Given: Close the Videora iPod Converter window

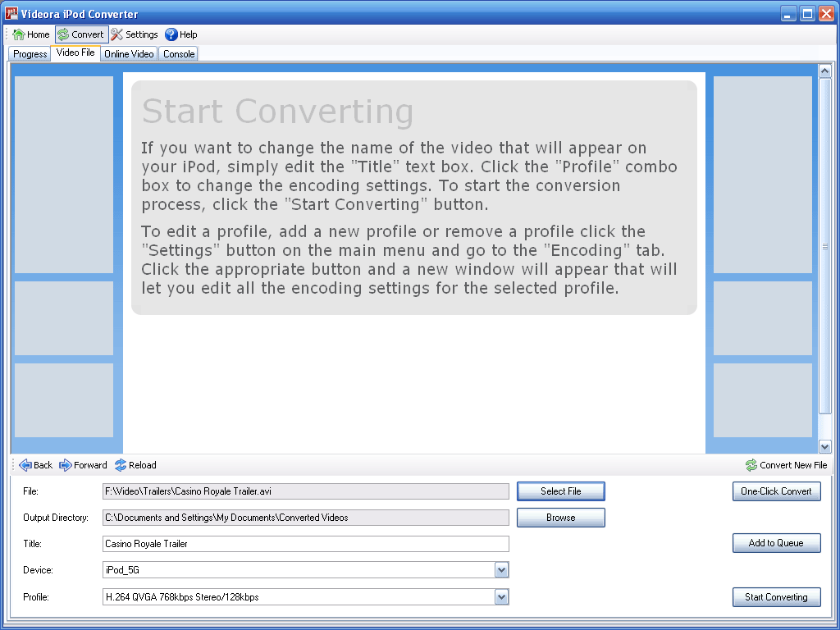Looking at the screenshot, I should (827, 13).
